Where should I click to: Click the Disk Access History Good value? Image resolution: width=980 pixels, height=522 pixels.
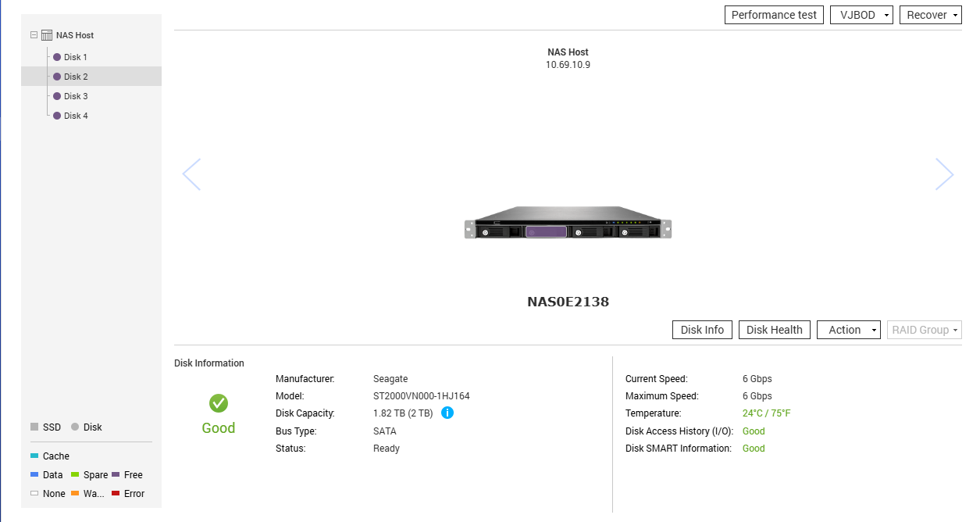754,431
